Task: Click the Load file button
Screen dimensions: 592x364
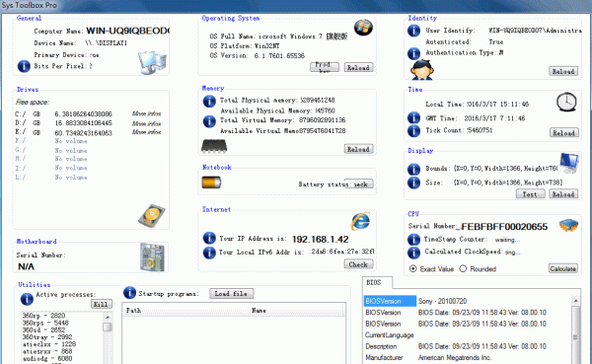Action: pos(232,293)
